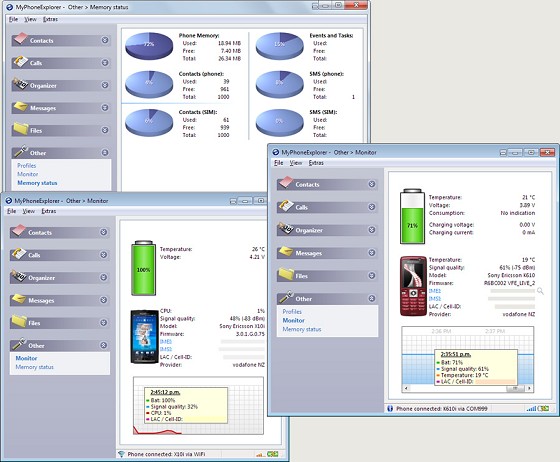Click the red Sony Ericsson K610 phone image
The image size is (560, 462).
413,286
